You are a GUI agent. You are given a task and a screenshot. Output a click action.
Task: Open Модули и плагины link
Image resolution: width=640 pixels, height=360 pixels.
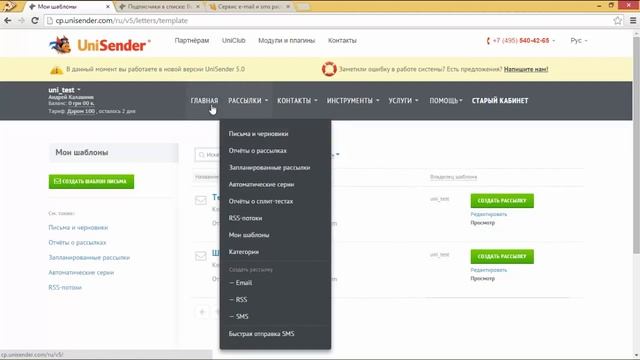tap(287, 40)
